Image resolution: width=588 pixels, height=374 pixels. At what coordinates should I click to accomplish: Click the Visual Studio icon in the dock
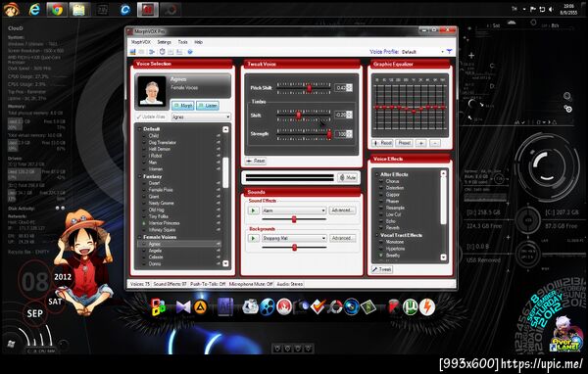click(x=183, y=307)
